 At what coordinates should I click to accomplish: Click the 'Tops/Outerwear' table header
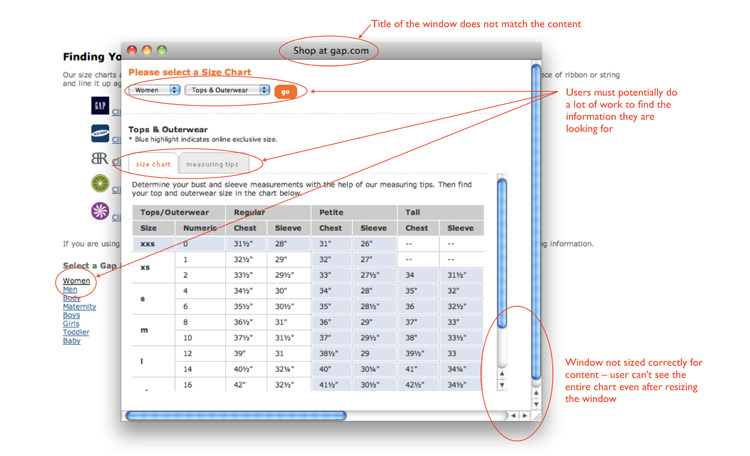point(179,212)
